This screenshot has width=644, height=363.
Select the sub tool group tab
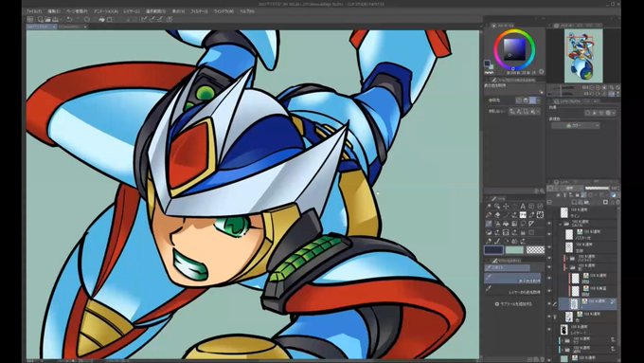pyautogui.click(x=508, y=267)
